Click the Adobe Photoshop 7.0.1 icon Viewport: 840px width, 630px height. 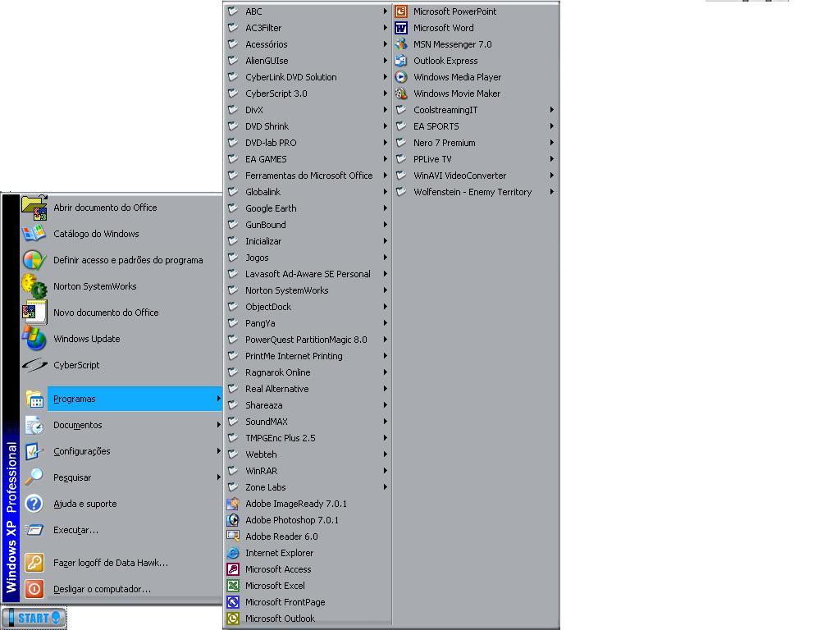pyautogui.click(x=233, y=520)
